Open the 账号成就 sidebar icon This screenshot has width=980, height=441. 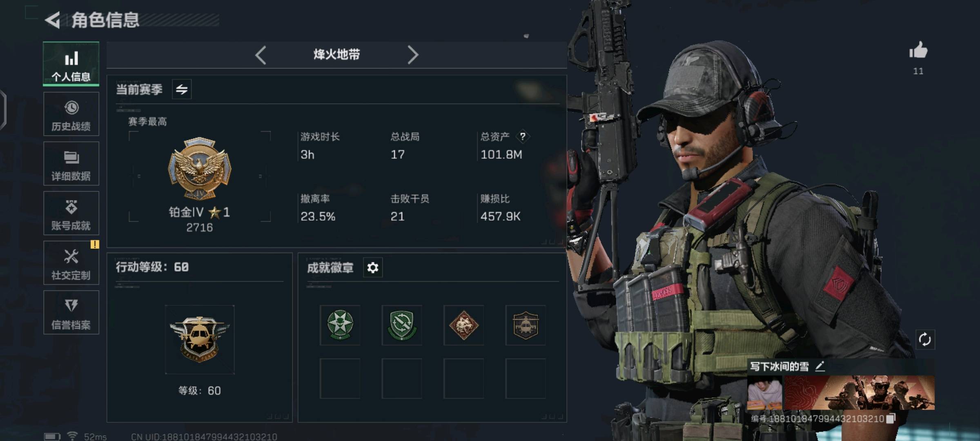click(71, 213)
